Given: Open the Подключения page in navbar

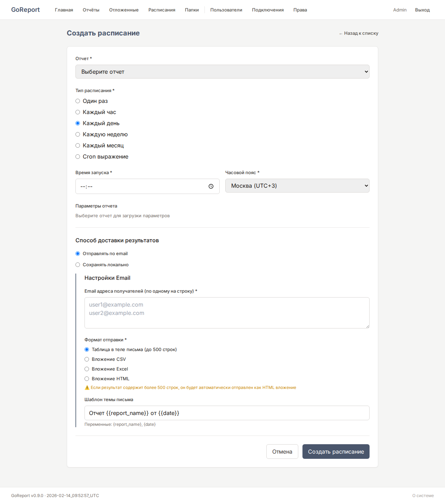Looking at the screenshot, I should pos(268,10).
